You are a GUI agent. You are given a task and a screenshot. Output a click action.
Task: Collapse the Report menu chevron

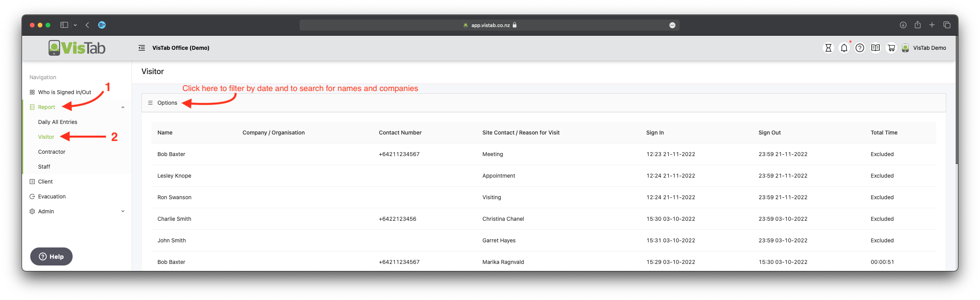click(x=123, y=107)
